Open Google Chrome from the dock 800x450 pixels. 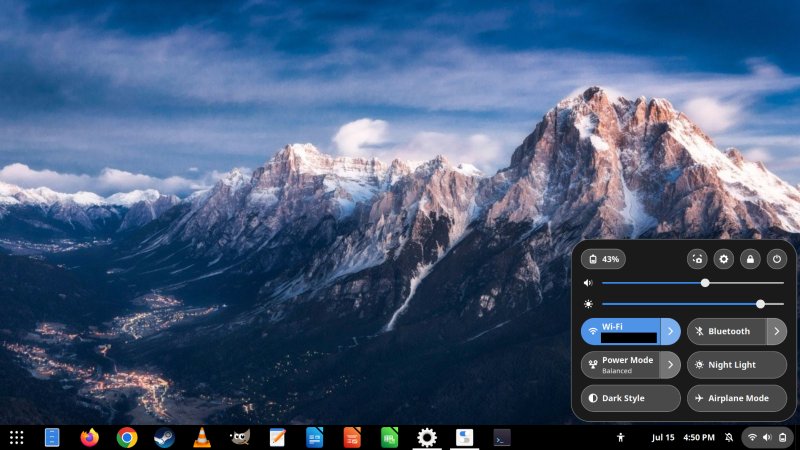click(x=127, y=437)
